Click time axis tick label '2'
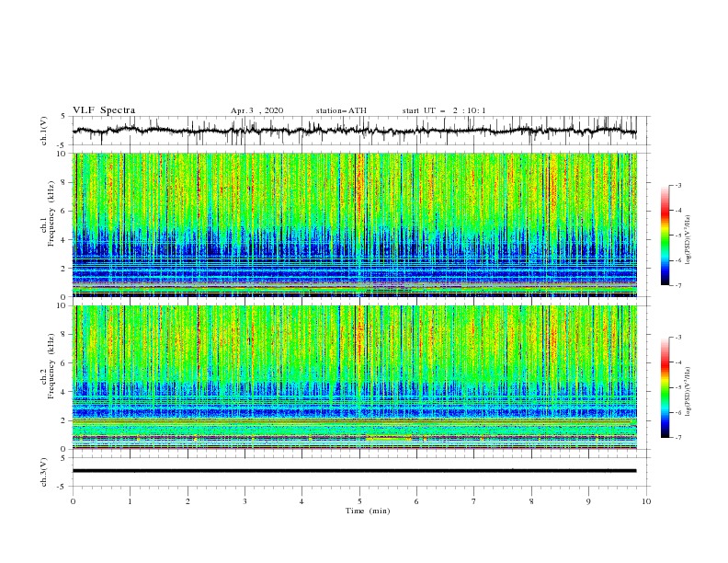The width and height of the screenshot is (728, 563). [x=188, y=501]
